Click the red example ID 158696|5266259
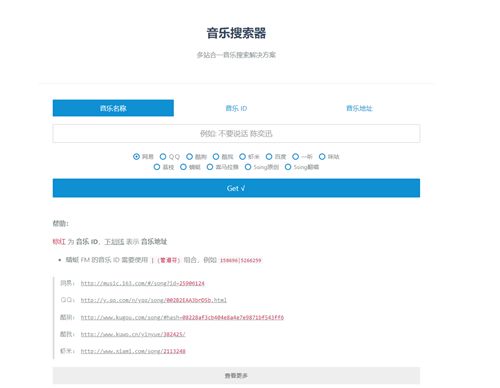Viewport: 500px width, 388px height. (x=240, y=260)
